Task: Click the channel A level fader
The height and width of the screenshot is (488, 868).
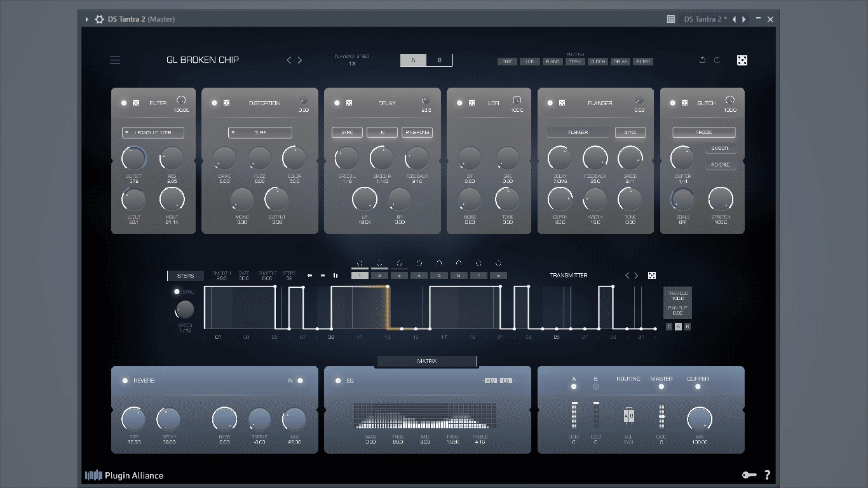Action: (574, 416)
